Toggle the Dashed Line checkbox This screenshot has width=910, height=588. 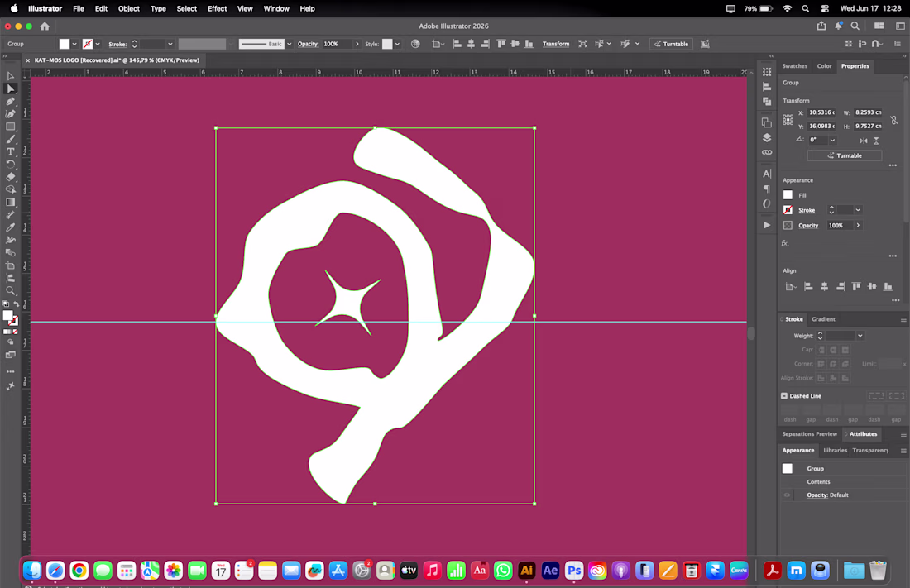coord(784,396)
